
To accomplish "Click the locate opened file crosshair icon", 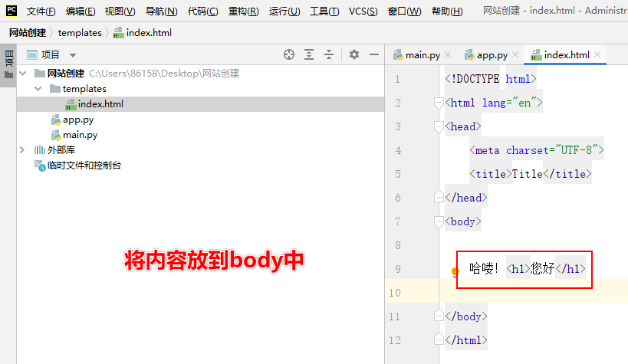I will pyautogui.click(x=289, y=54).
